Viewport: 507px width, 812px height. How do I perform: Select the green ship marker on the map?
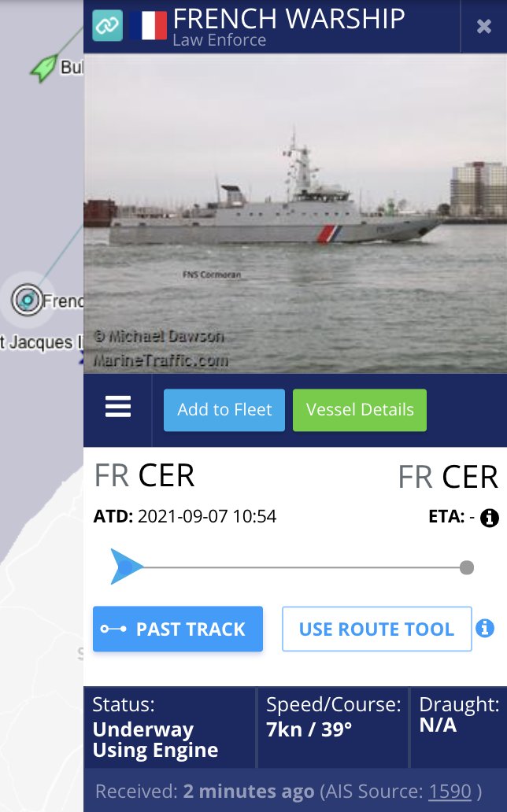point(43,68)
